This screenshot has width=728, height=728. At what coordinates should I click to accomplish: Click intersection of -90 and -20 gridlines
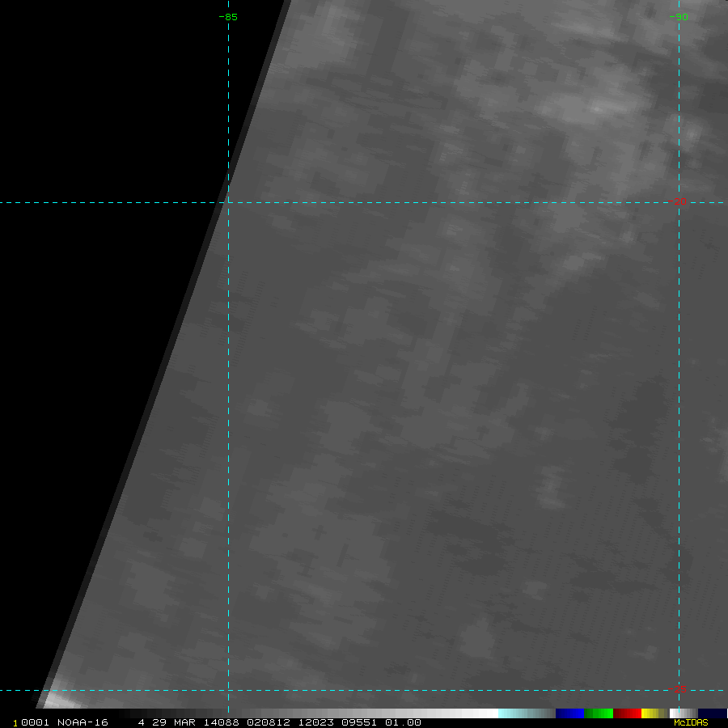point(679,202)
